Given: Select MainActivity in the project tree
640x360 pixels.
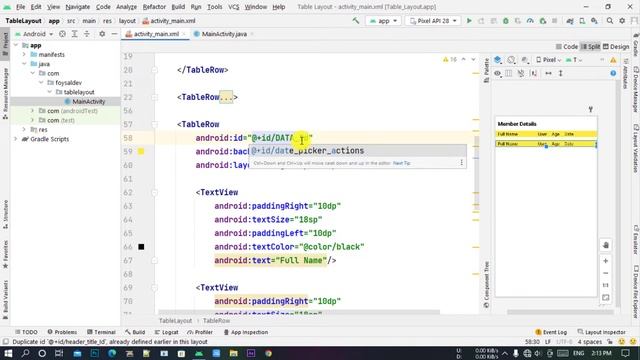Looking at the screenshot, I should pos(89,102).
